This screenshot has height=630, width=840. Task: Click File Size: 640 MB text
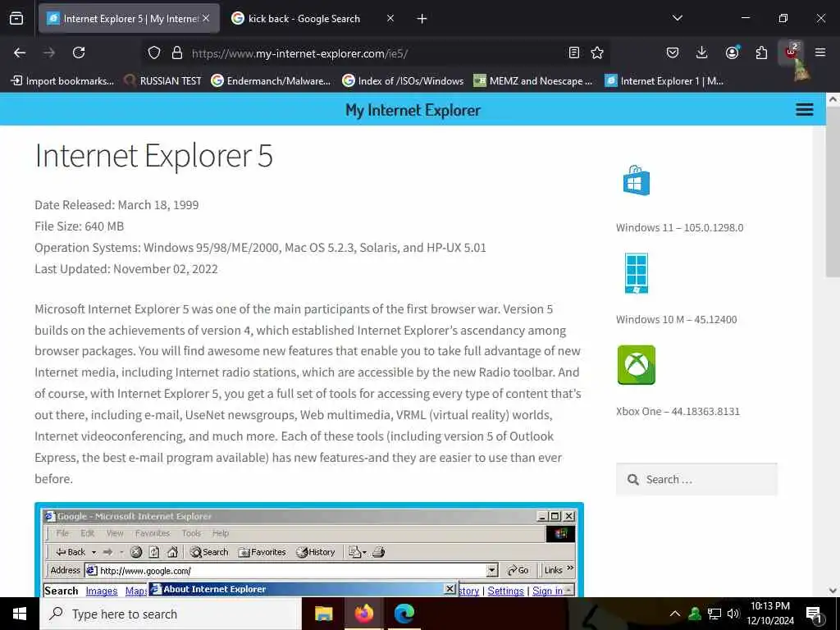click(80, 226)
